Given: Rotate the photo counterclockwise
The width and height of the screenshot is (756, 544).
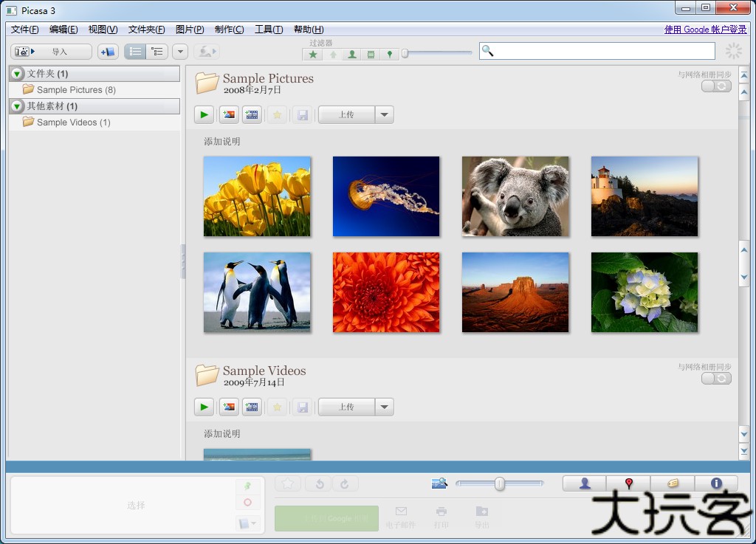Looking at the screenshot, I should tap(317, 483).
